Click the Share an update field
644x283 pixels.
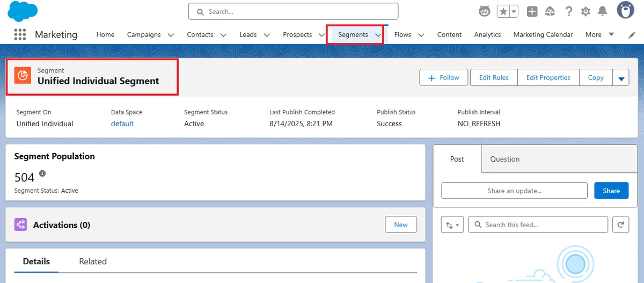(x=515, y=191)
